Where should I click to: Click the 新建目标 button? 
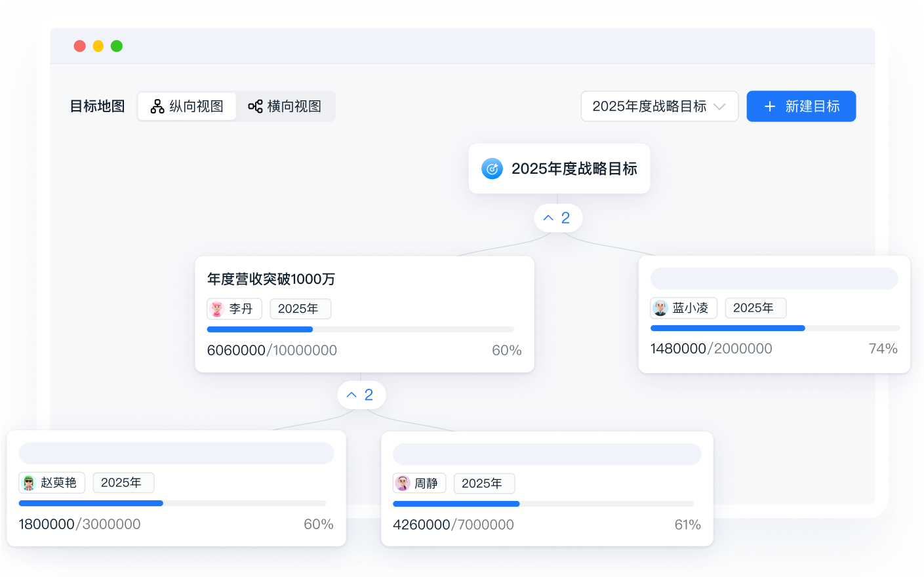click(801, 106)
